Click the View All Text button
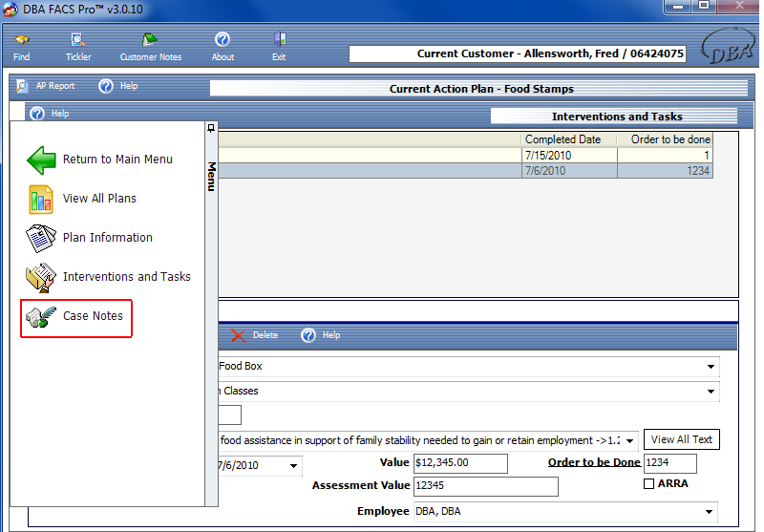Viewport: 764px width, 532px height. 681,439
